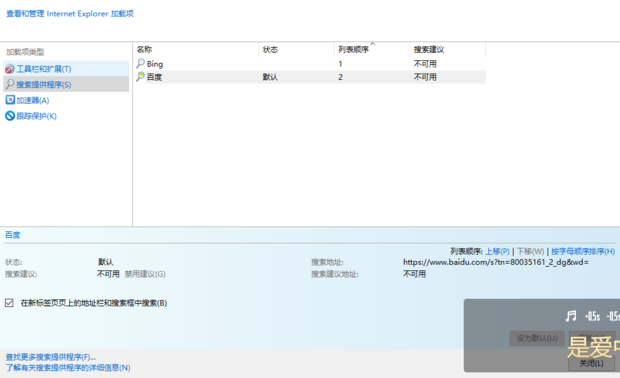This screenshot has height=378, width=620.
Task: Click 上移(P) link to move up
Action: click(497, 251)
